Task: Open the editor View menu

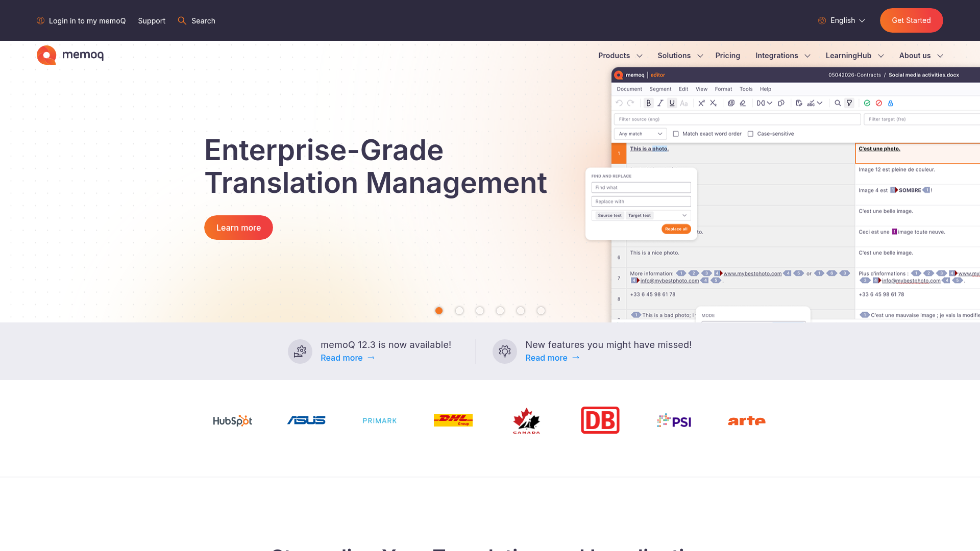Action: [x=701, y=89]
